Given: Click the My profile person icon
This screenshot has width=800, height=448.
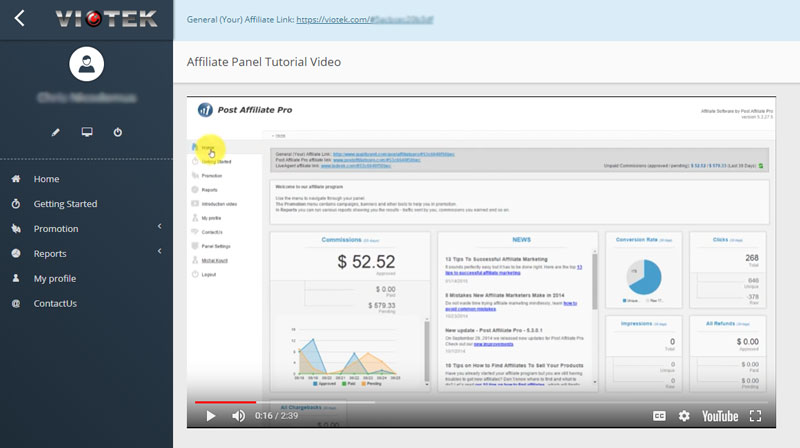Looking at the screenshot, I should point(16,278).
